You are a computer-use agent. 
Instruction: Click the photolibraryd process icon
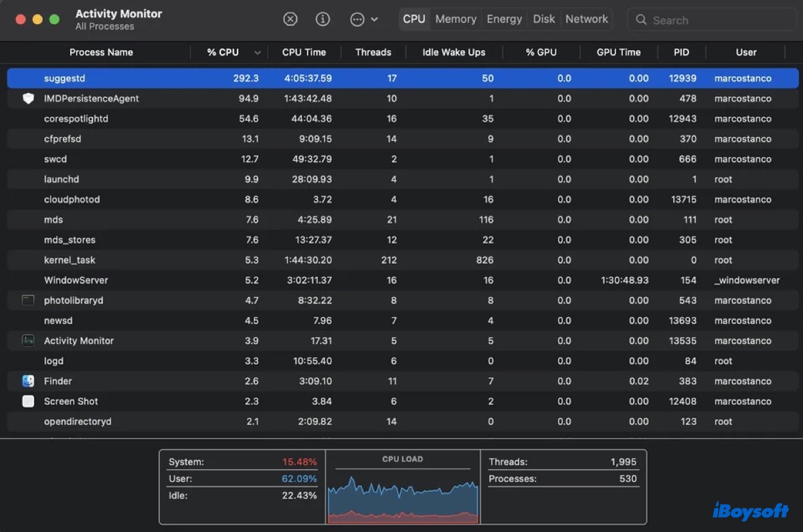[x=28, y=300]
